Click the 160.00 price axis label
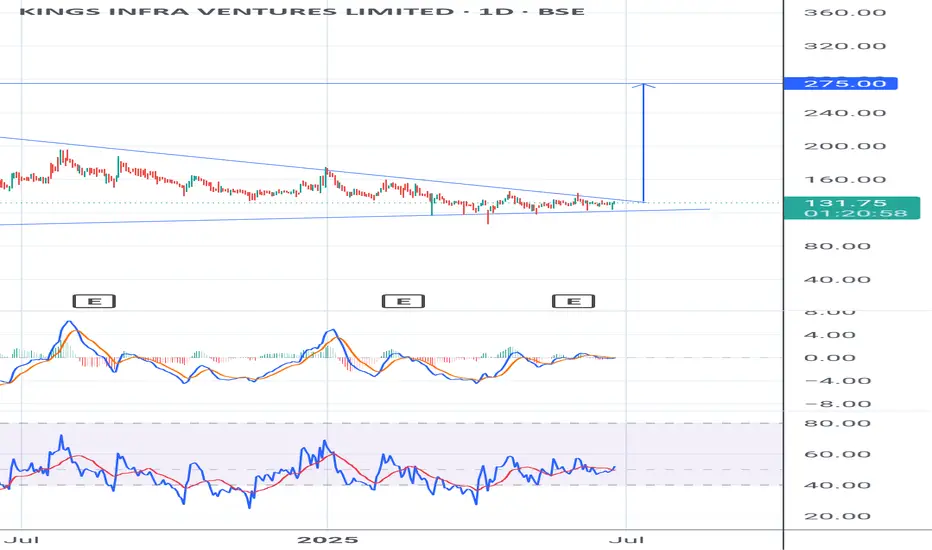 845,180
